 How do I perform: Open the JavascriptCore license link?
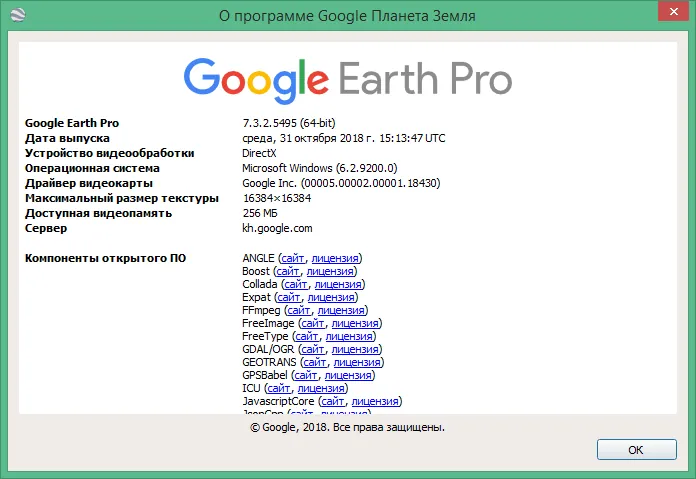tap(375, 401)
